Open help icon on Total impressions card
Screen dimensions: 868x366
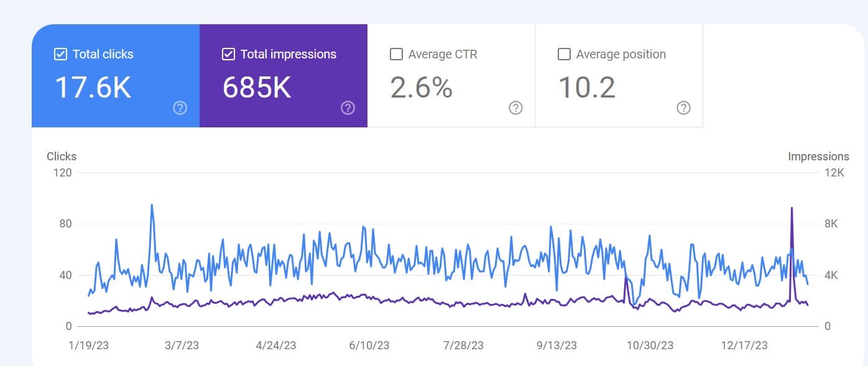tap(348, 109)
